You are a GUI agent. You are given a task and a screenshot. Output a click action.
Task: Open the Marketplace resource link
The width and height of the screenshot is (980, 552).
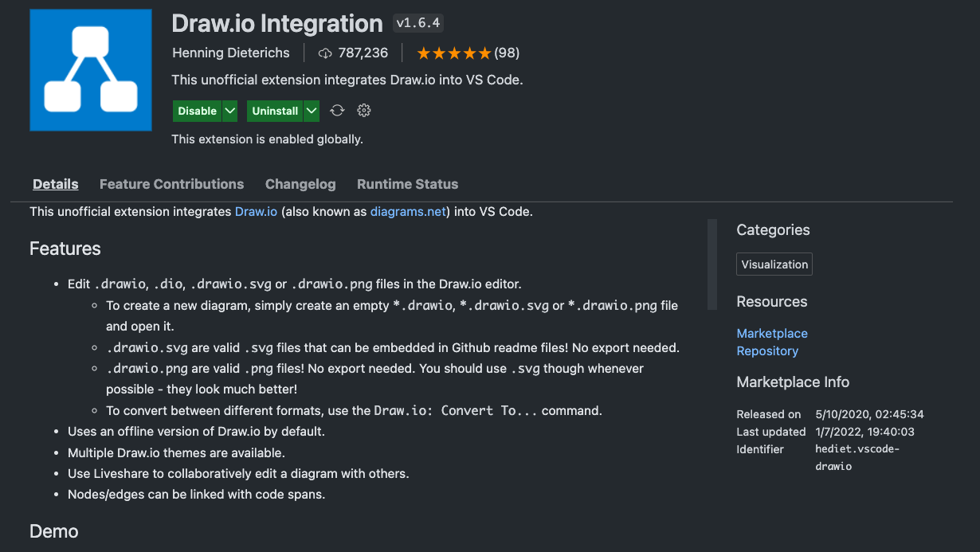771,333
